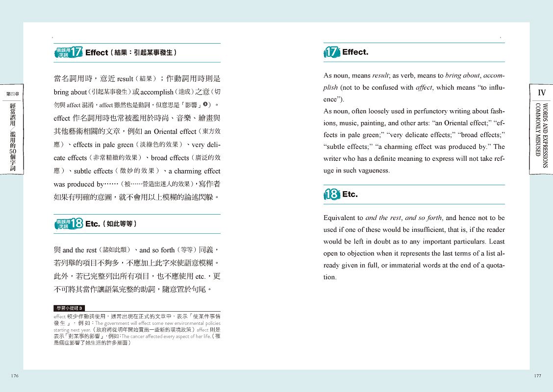553x392 pixels.
Task: Click vertical Chinese title '經常誤用／濫用的50個字詞'
Action: 11,137
